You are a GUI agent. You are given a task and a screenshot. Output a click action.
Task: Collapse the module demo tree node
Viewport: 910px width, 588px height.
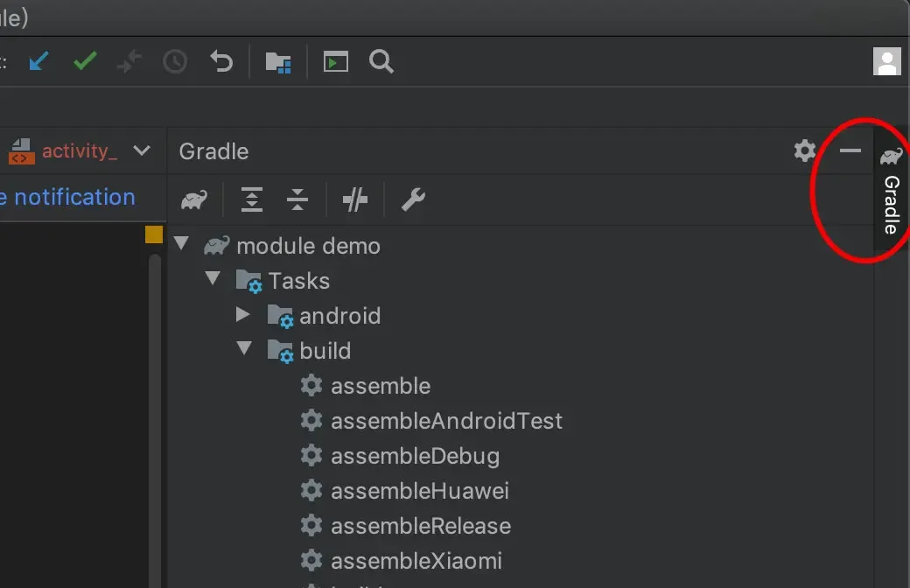[x=182, y=243]
